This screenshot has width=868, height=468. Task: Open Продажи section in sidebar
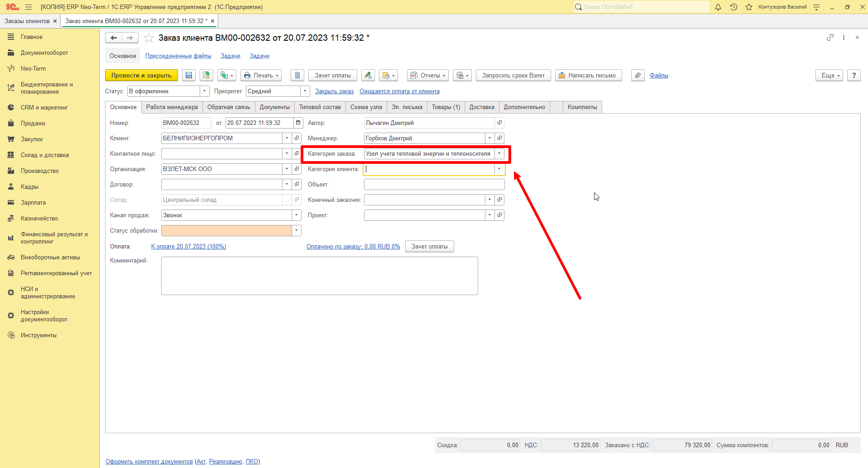coord(33,123)
